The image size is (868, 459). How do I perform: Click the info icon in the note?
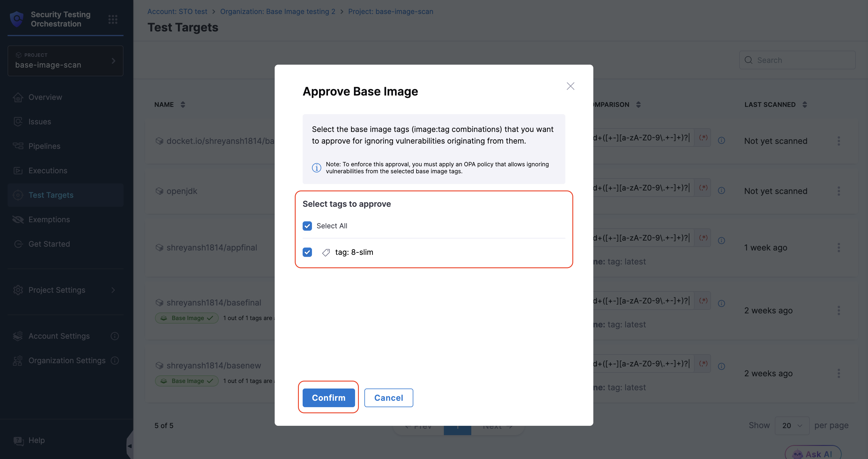click(316, 167)
